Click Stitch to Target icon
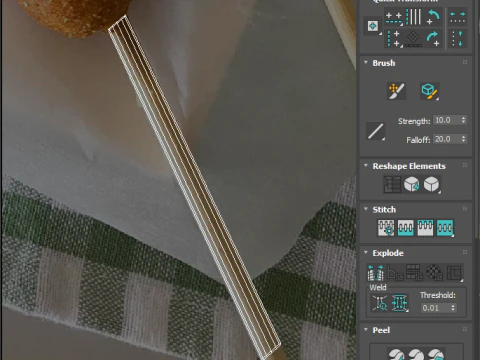Image resolution: width=480 pixels, height=360 pixels. coord(386,228)
